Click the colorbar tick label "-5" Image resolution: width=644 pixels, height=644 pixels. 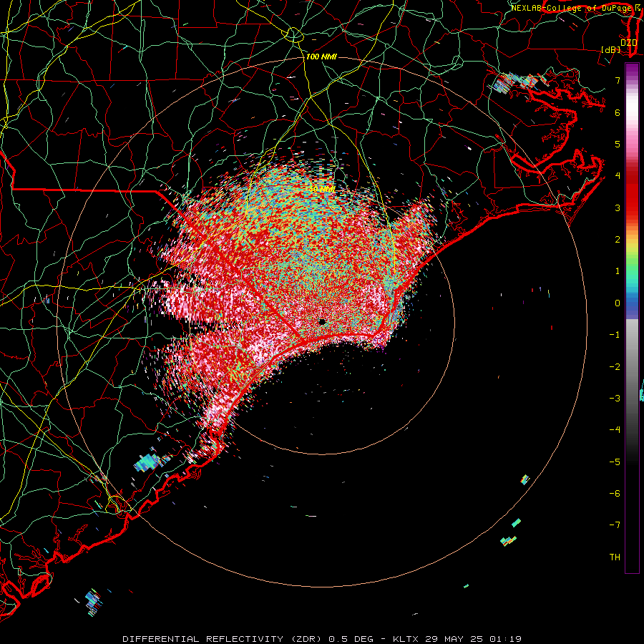[615, 462]
